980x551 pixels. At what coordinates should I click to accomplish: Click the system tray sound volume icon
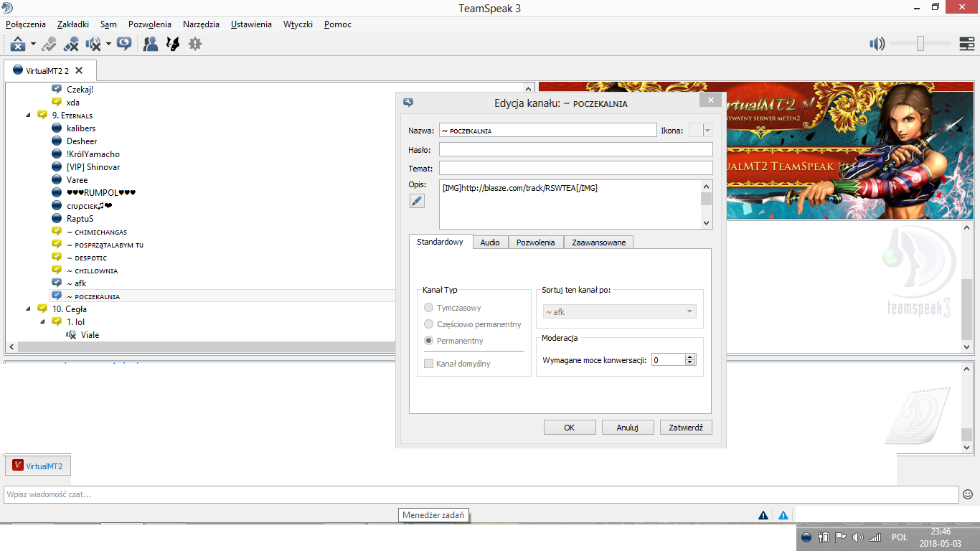[x=857, y=537]
